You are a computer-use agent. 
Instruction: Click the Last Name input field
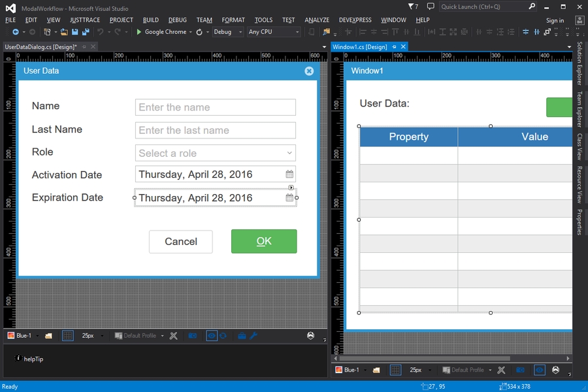(216, 130)
